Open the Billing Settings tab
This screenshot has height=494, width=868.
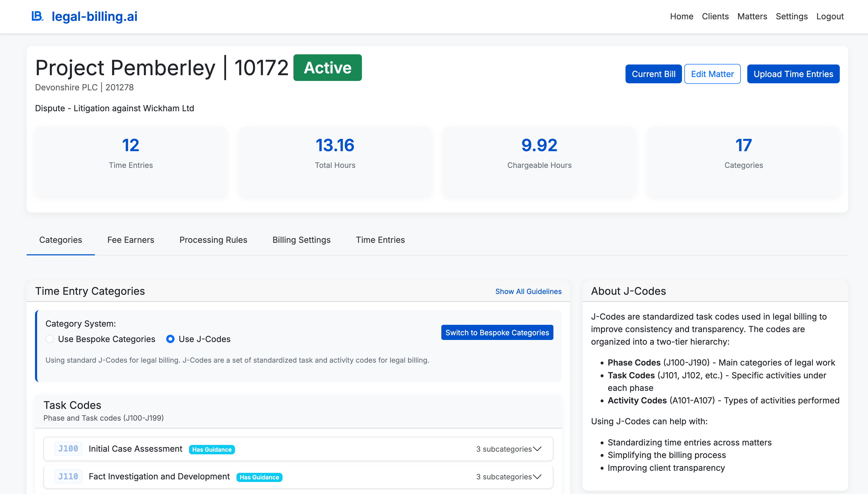(301, 240)
